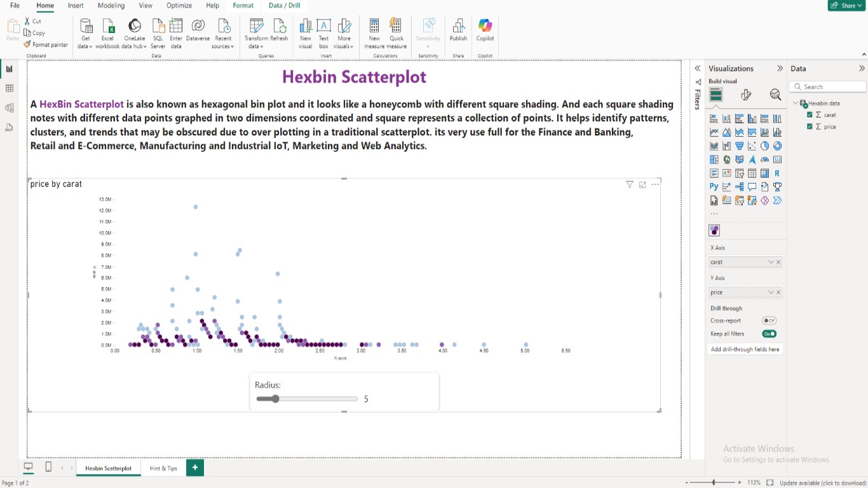Add an R script visual
The image size is (868, 488).
point(777,173)
